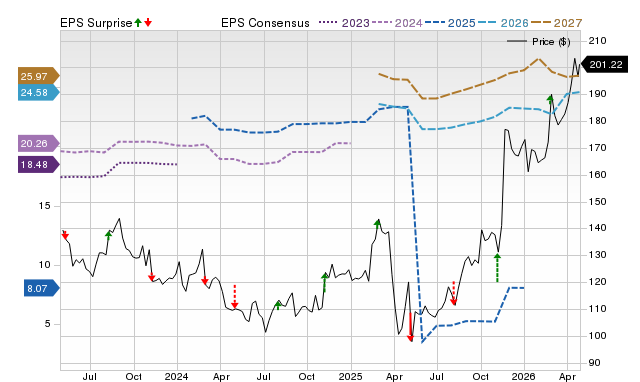Click the green dotted surprise arrow after Oct 2025
This screenshot has height=382, width=640.
tap(497, 268)
